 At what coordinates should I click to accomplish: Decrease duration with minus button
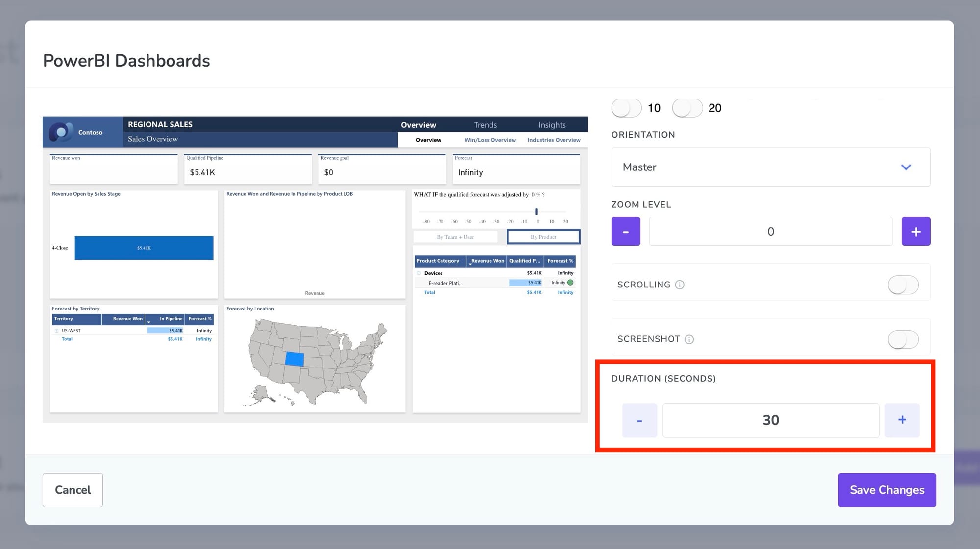coord(639,420)
